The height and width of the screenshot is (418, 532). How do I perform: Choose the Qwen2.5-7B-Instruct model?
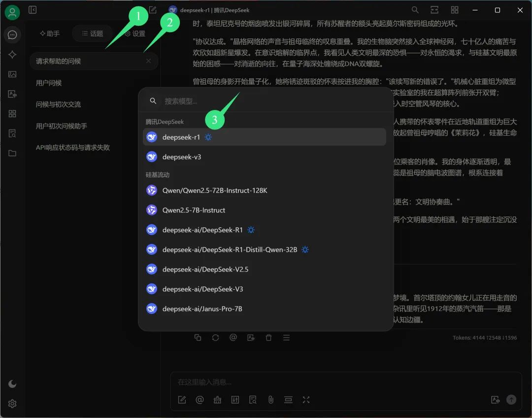(265, 210)
